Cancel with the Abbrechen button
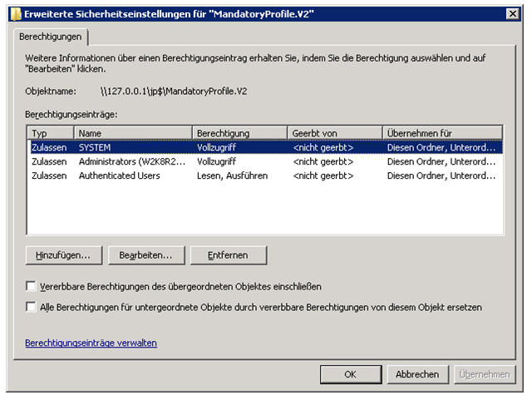 point(417,374)
